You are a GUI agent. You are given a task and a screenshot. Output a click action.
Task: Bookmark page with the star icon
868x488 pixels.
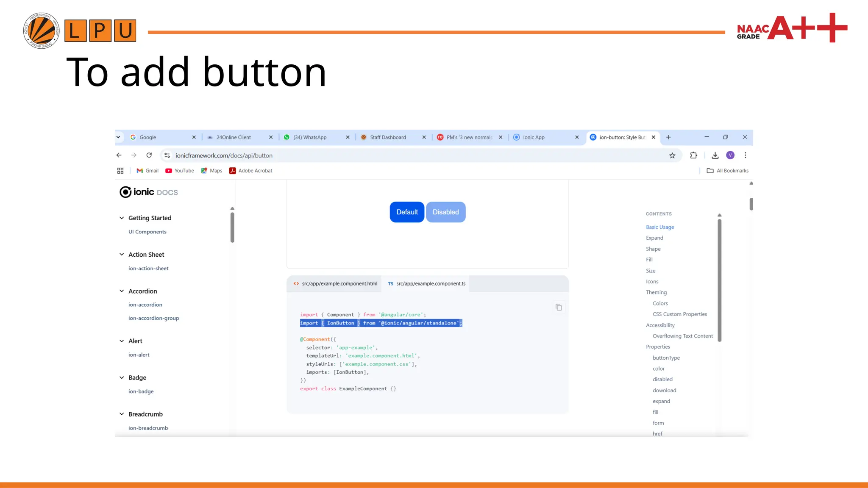tap(672, 155)
